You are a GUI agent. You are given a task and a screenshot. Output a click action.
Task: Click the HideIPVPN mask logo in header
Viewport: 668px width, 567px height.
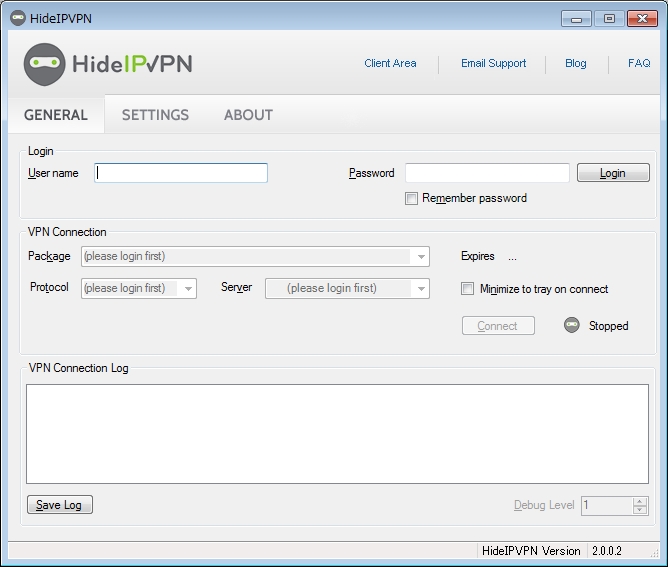tap(44, 64)
